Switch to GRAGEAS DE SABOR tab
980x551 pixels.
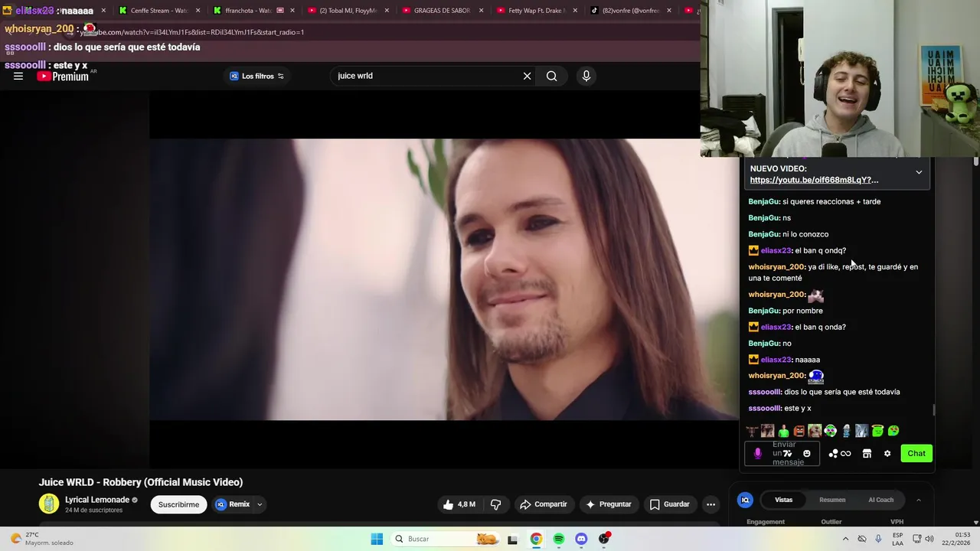click(441, 11)
